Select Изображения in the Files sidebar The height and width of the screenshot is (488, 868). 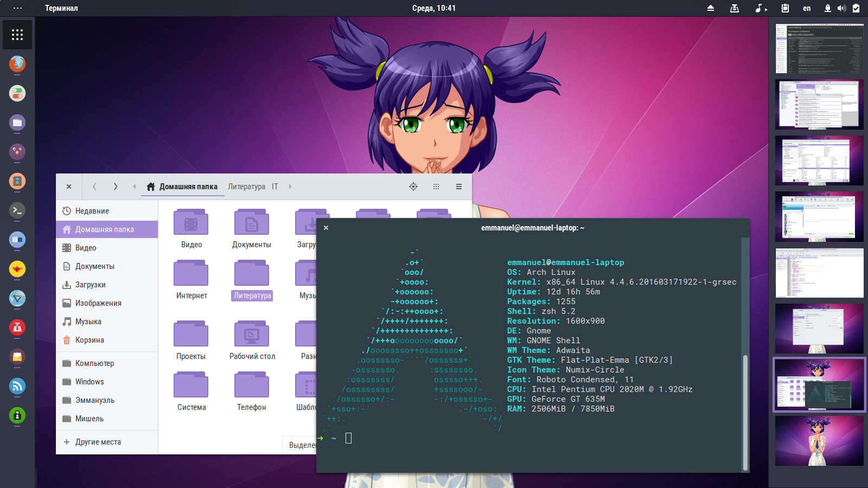[x=107, y=303]
